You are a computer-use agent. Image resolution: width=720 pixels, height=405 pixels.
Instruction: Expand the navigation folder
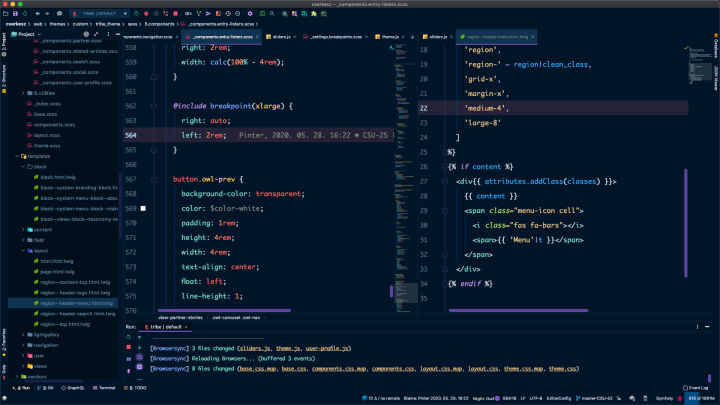click(23, 345)
